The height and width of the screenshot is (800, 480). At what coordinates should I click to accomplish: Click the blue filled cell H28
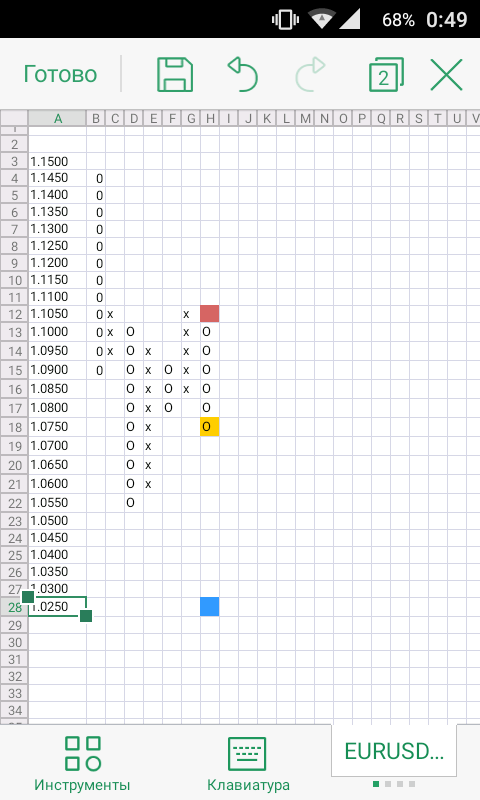(x=210, y=607)
